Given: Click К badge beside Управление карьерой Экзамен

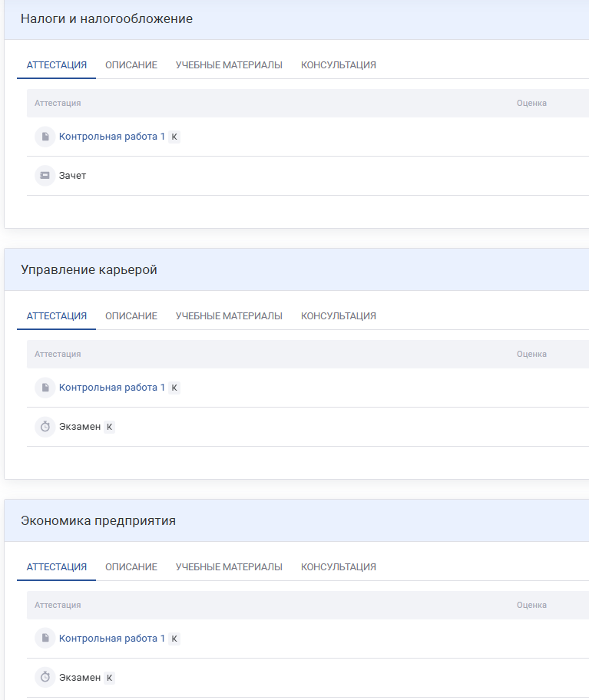Looking at the screenshot, I should [x=109, y=427].
